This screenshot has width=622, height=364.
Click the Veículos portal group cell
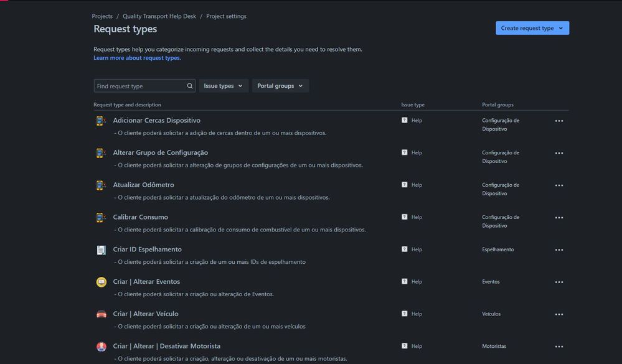(x=491, y=314)
